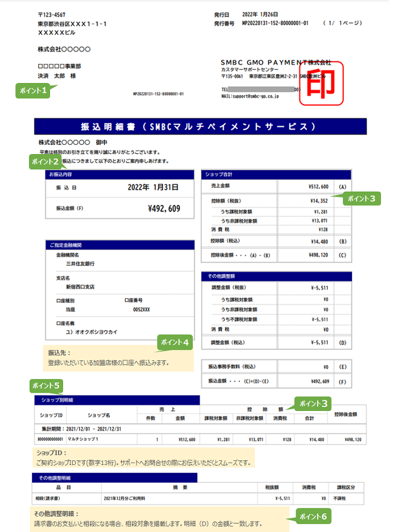Select transfer date 2022年 1月31日
Viewport: 398px width, 532px height.
(153, 188)
